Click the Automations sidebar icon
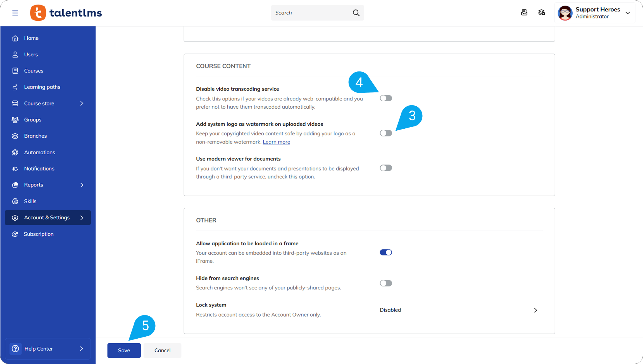This screenshot has width=643, height=364. pos(15,152)
